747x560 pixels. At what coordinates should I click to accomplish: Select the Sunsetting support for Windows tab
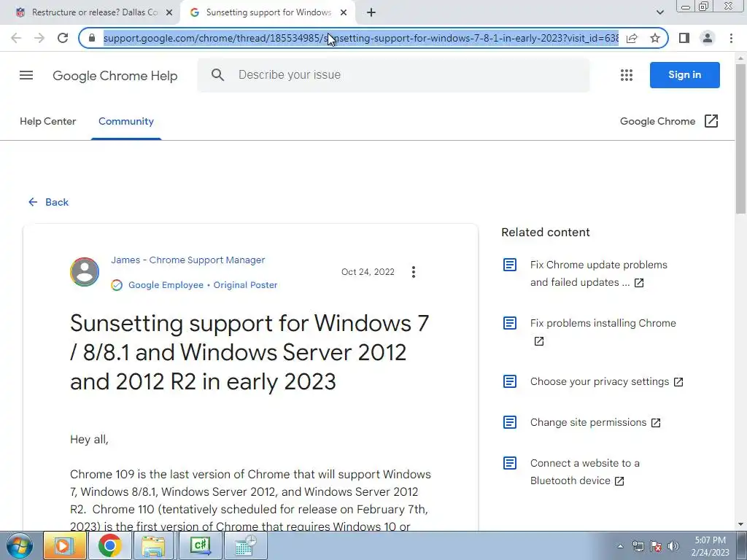point(268,12)
